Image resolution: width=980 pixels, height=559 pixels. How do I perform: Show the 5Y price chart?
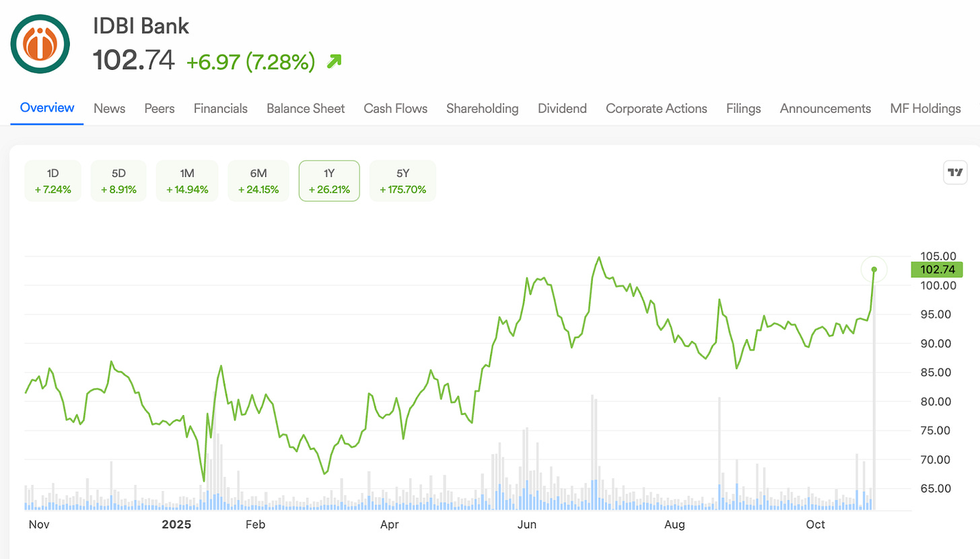403,181
